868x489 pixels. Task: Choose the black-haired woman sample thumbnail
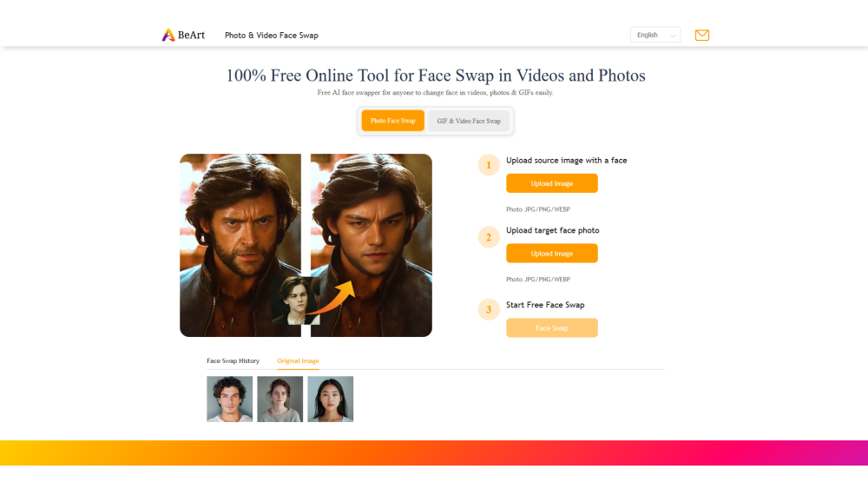click(330, 399)
